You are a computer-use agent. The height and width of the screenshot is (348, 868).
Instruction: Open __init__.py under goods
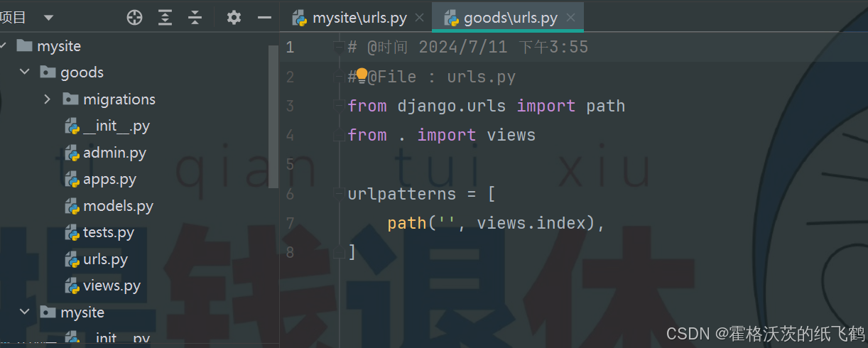coord(116,126)
